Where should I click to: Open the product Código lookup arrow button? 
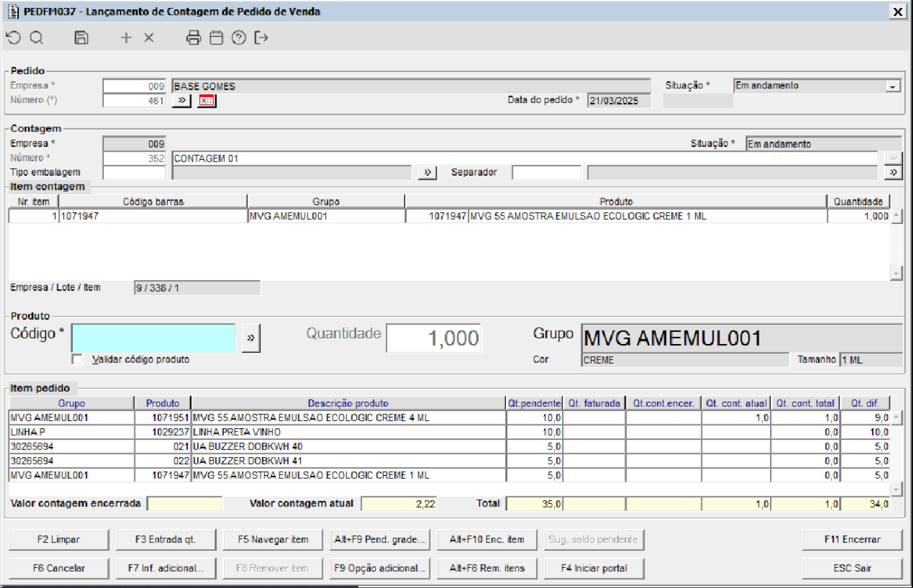251,338
